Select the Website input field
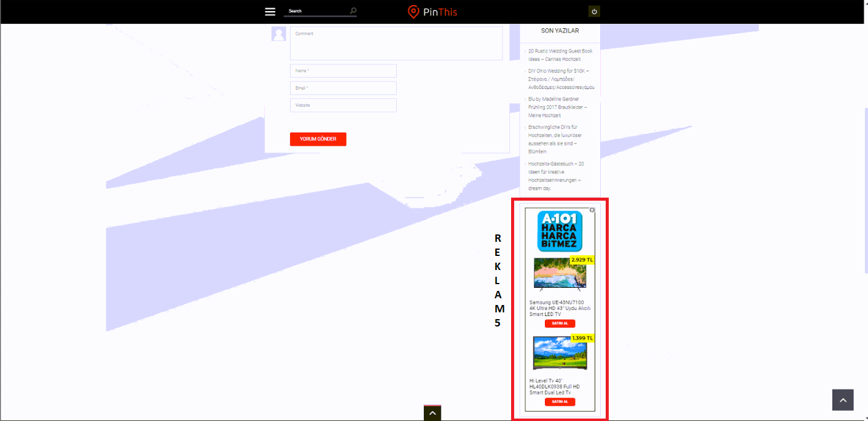The height and width of the screenshot is (421, 868). point(343,106)
